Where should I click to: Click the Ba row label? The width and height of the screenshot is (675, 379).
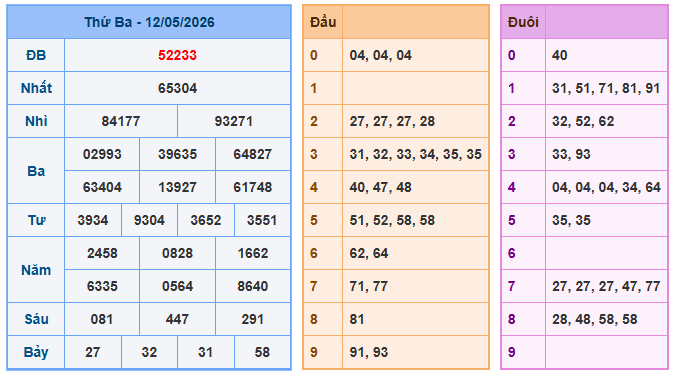[36, 171]
